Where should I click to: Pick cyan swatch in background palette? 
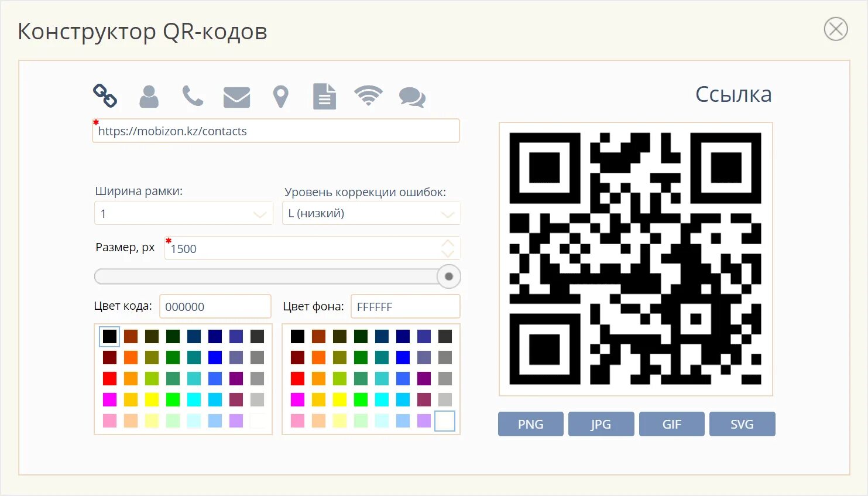click(x=382, y=399)
